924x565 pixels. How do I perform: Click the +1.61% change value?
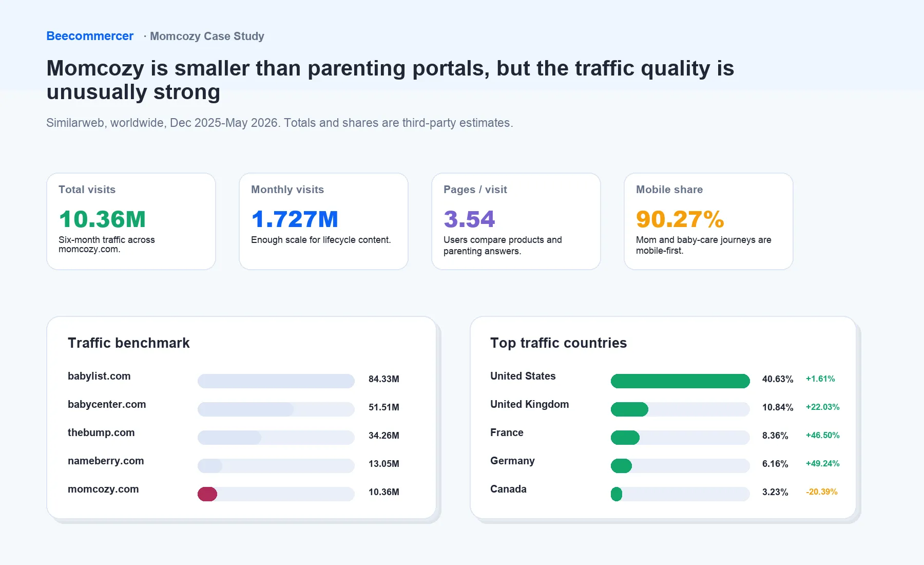[x=820, y=379]
